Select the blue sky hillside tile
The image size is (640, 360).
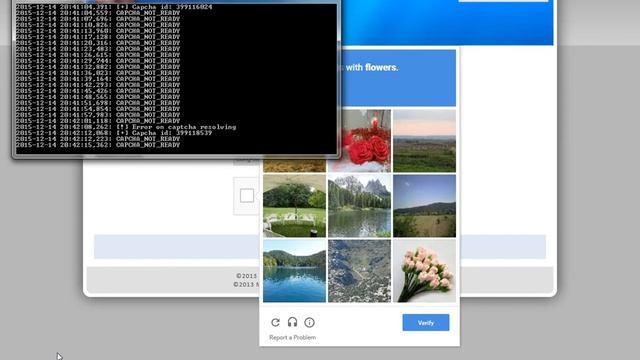click(x=424, y=206)
